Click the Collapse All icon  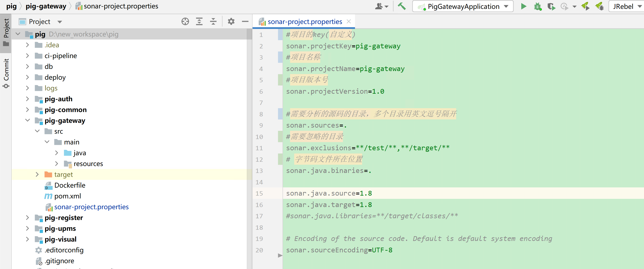pyautogui.click(x=213, y=22)
